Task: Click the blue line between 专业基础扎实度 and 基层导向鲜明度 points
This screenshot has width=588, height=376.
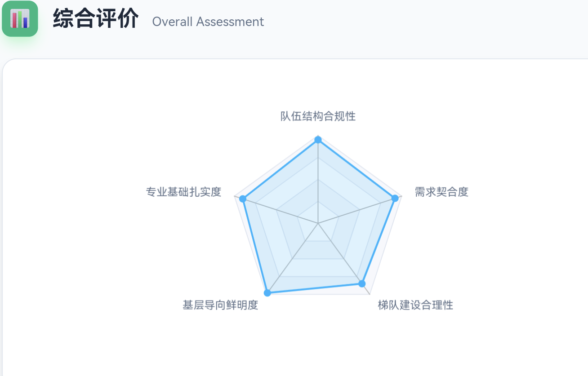Action: click(x=255, y=246)
